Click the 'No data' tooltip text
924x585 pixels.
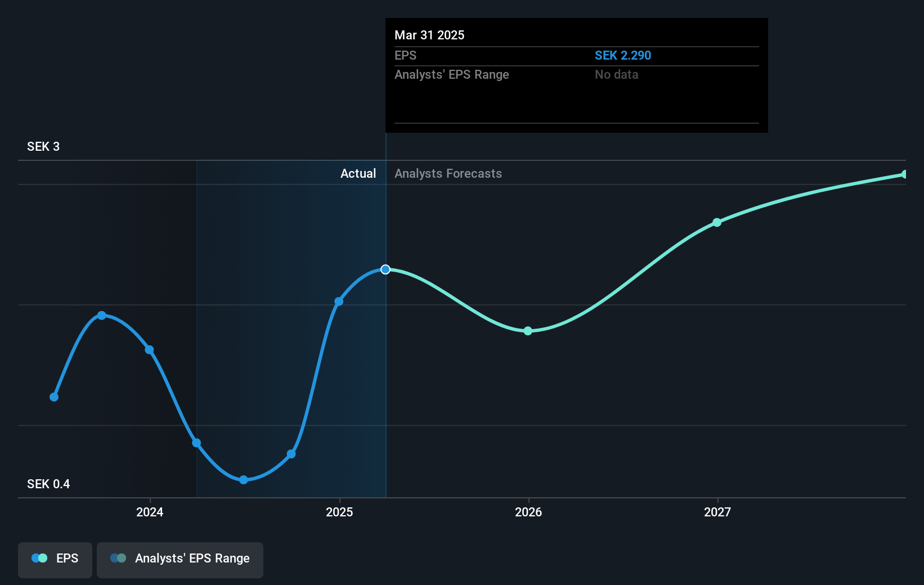pos(617,75)
